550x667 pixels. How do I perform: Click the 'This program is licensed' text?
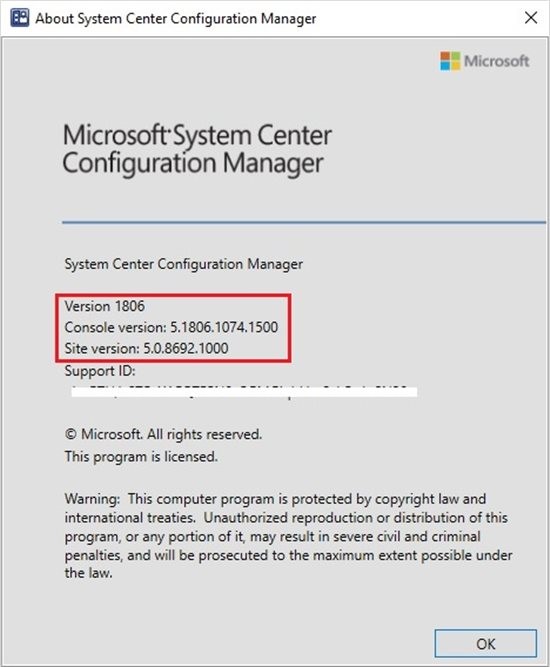pyautogui.click(x=141, y=456)
